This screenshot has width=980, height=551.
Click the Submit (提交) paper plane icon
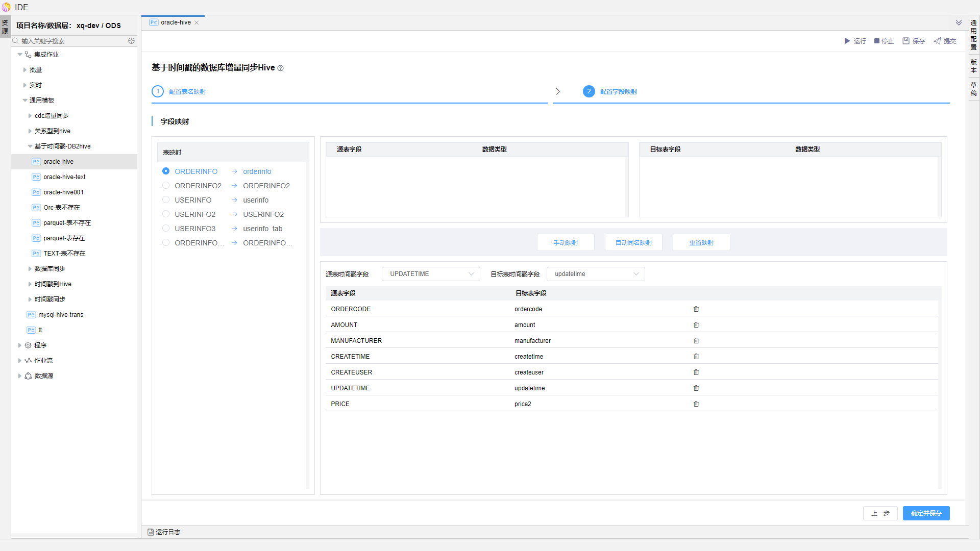937,41
